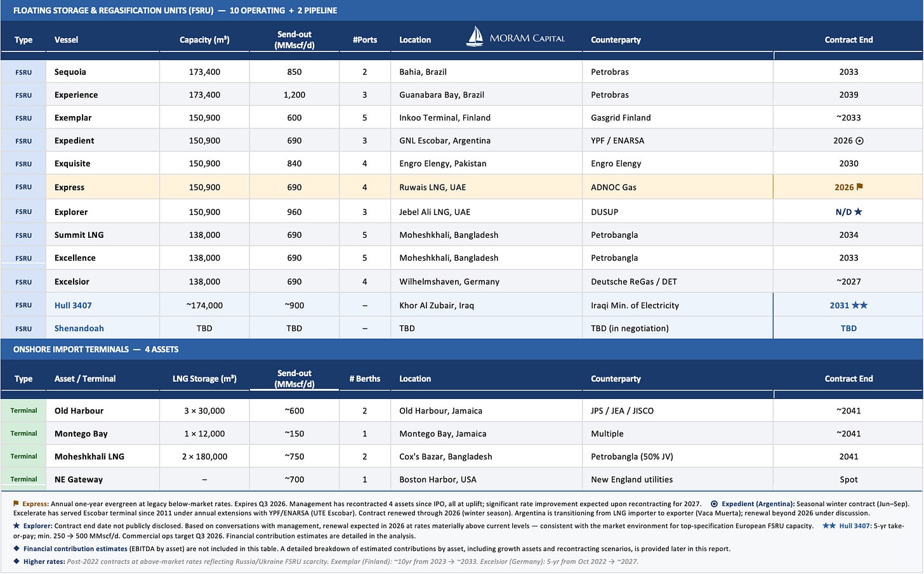Select the Khor Al Zubair, Iraq location
Viewport: 924px width, 574px height.
437,305
